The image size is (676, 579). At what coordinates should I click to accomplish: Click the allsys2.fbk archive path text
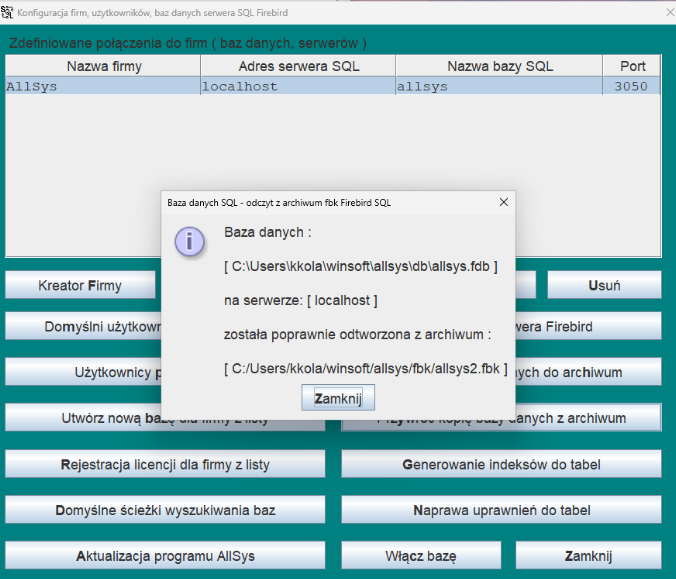click(366, 369)
